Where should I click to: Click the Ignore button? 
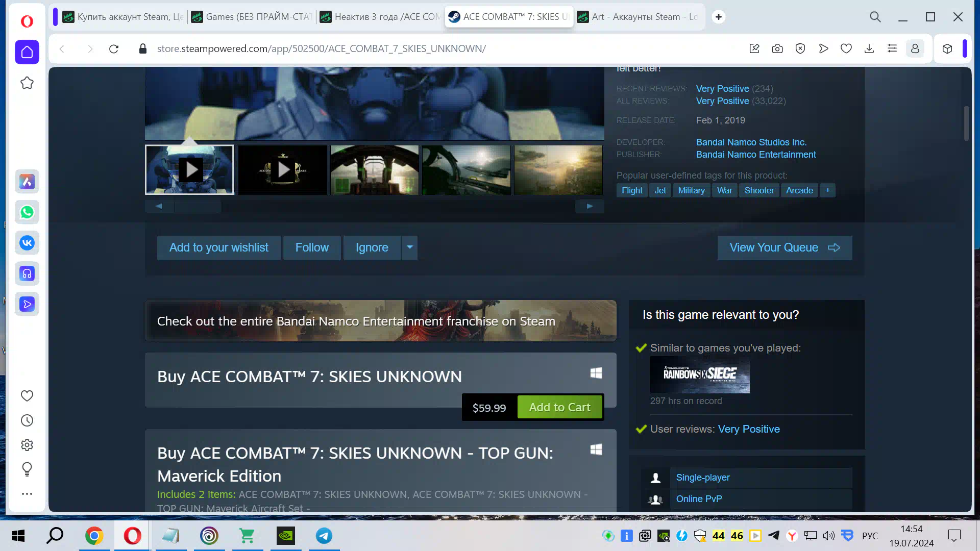[x=372, y=248]
